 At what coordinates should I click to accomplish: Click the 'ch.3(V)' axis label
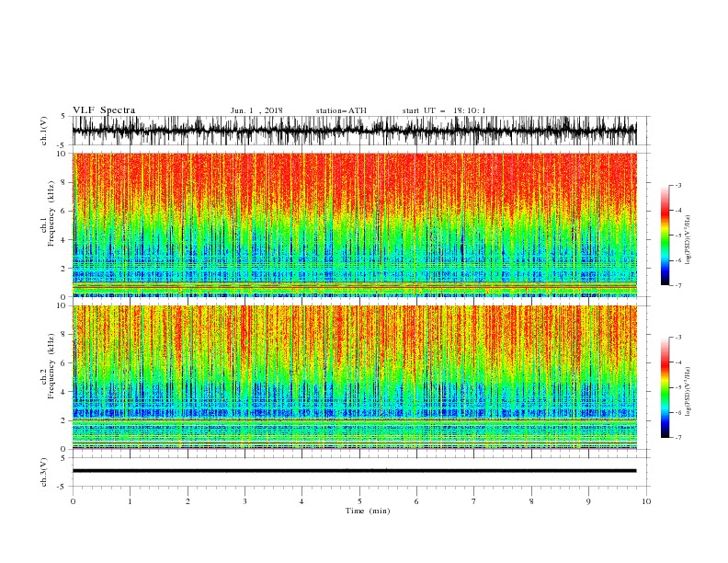pyautogui.click(x=44, y=472)
